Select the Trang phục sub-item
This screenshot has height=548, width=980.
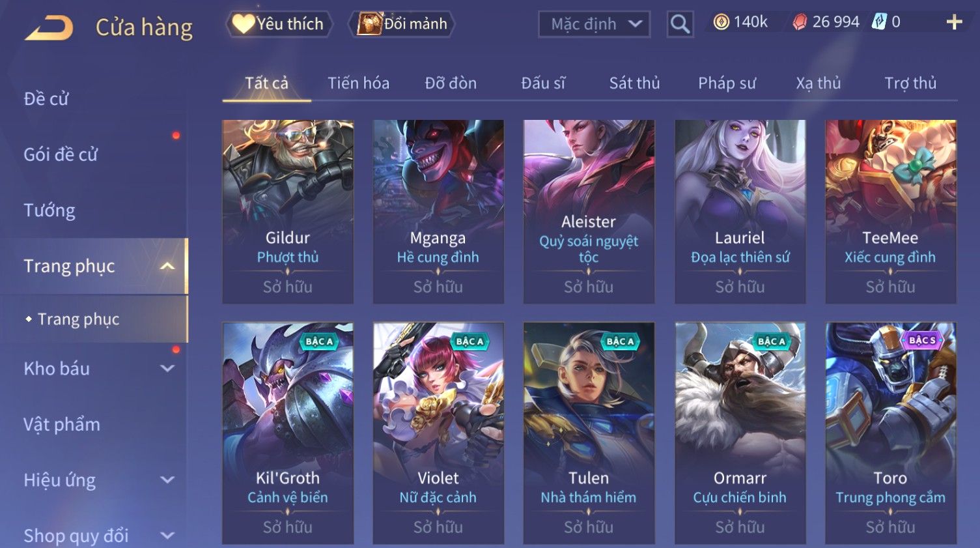78,319
